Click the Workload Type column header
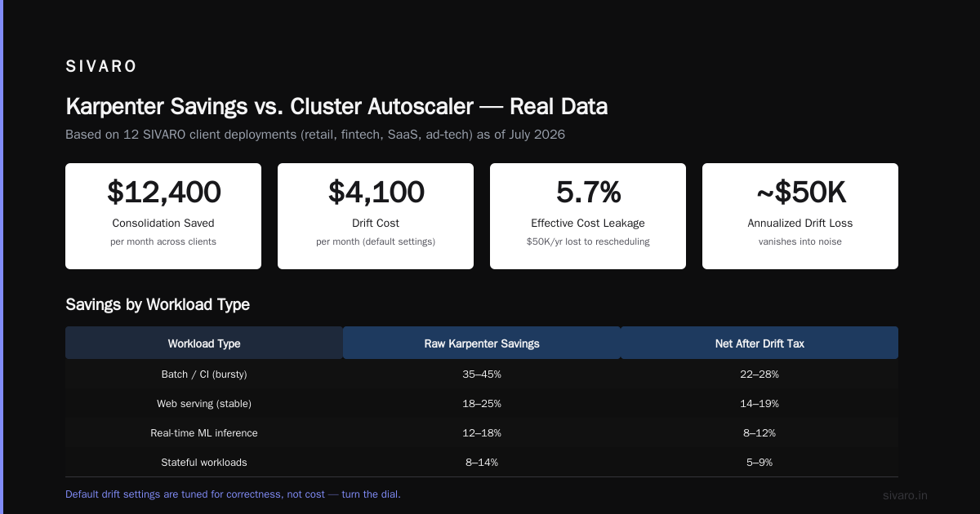 pyautogui.click(x=204, y=343)
